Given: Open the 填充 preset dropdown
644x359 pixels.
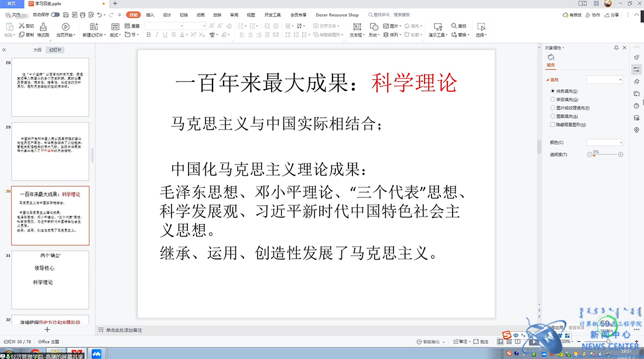Looking at the screenshot, I should pyautogui.click(x=605, y=80).
